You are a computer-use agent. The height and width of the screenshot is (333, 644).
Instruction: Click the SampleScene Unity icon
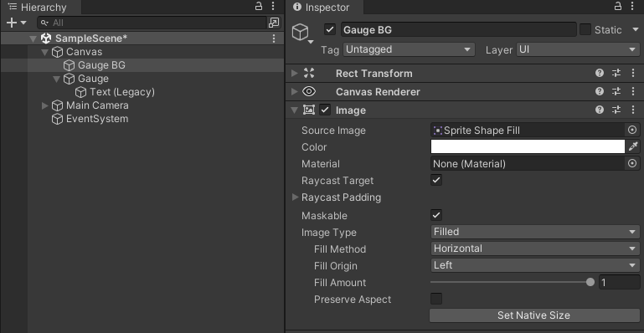tap(46, 38)
